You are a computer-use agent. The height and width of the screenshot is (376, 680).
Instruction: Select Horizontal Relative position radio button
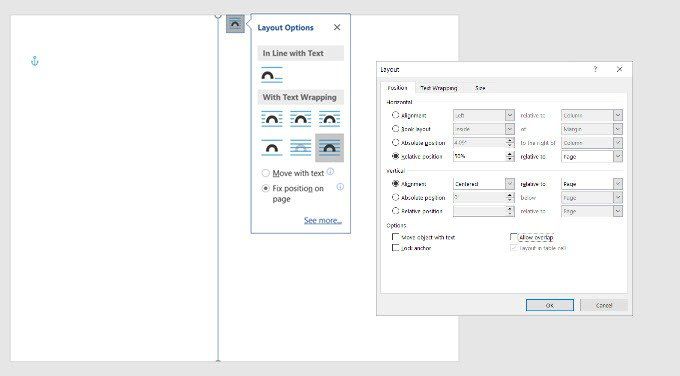tap(395, 156)
